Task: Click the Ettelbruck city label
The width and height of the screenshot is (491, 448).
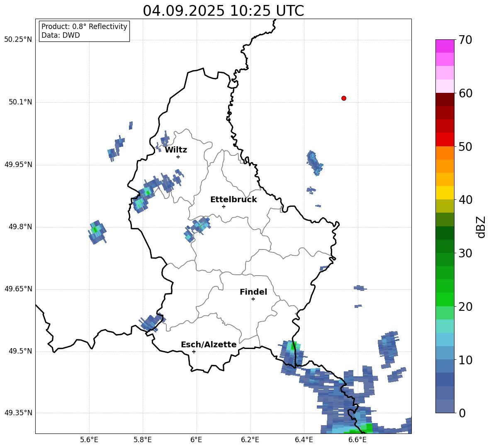Action: (233, 200)
